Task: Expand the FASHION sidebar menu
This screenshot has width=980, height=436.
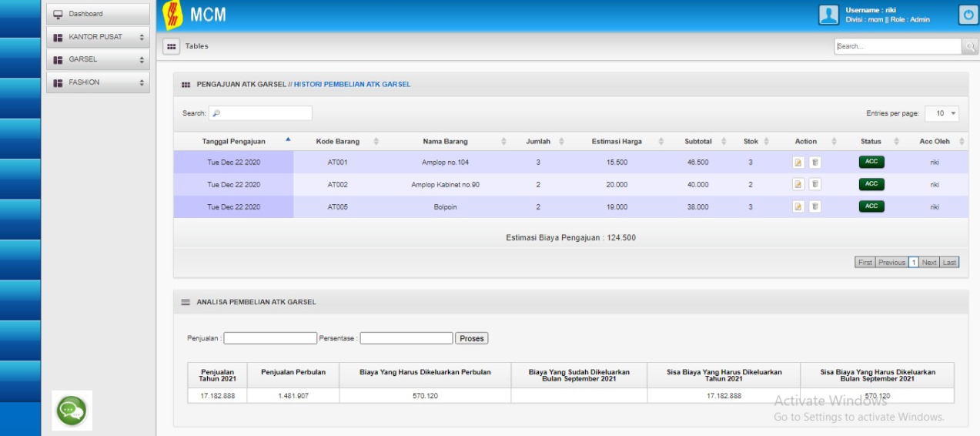Action: [x=98, y=82]
